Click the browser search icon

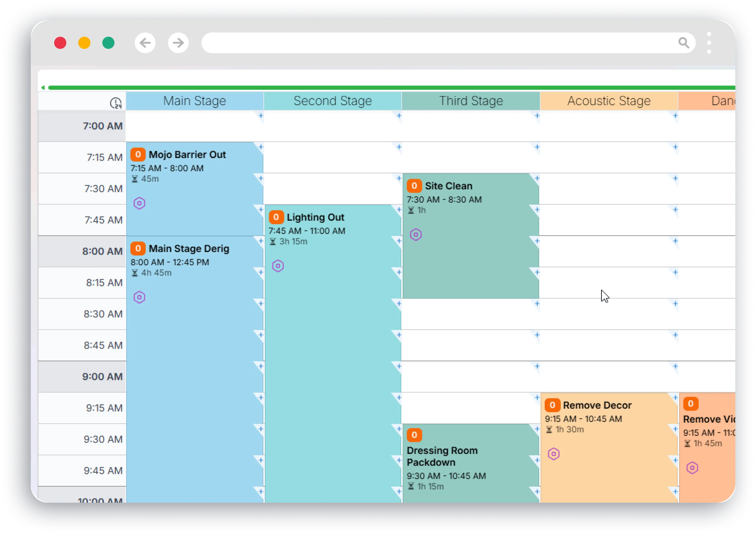[684, 43]
